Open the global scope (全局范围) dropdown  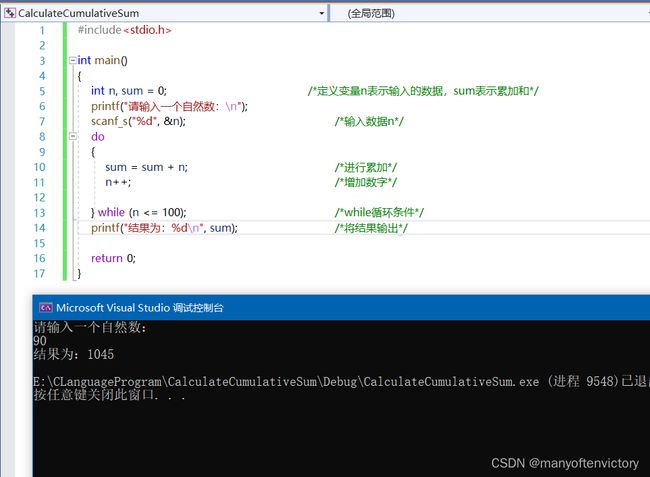point(489,13)
